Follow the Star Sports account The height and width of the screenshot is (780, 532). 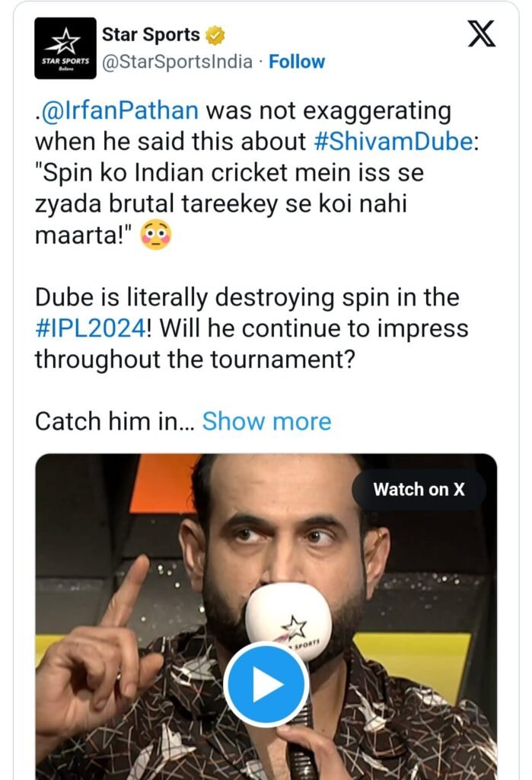pos(297,62)
